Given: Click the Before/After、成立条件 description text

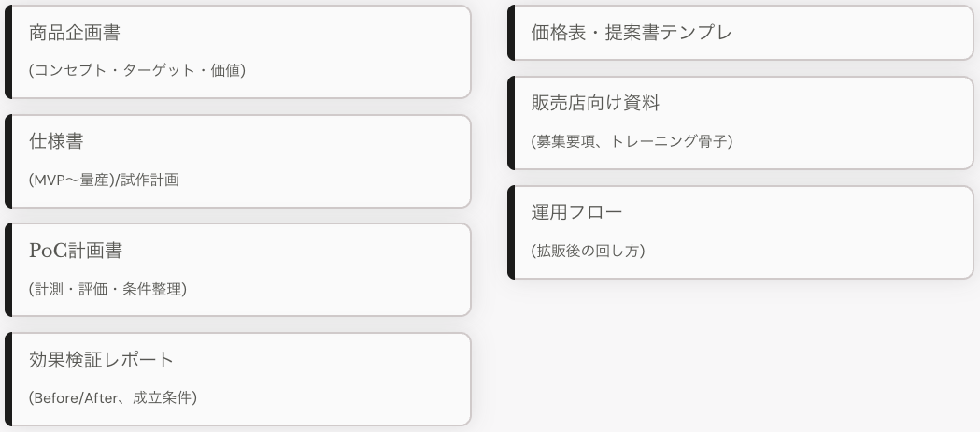Looking at the screenshot, I should [112, 397].
